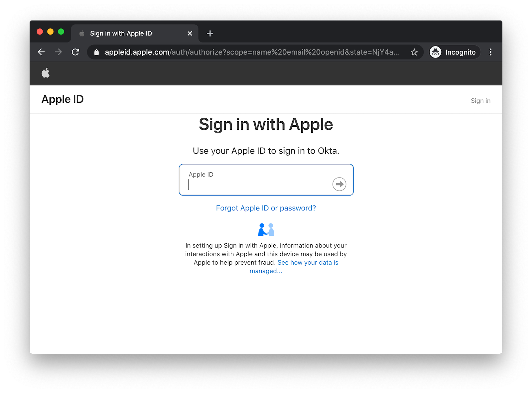Screen dimensions: 532x393
Task: Open the Incognito profile indicator
Action: 454,52
